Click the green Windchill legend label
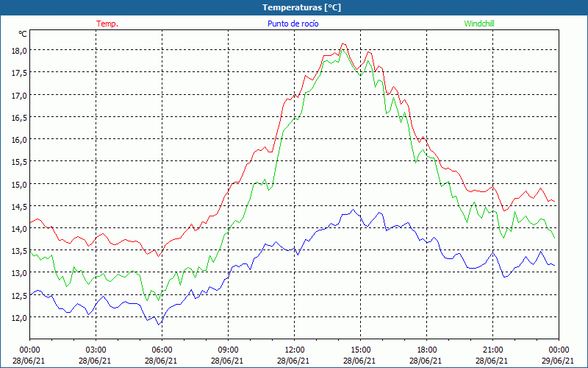This screenshot has width=588, height=368. pyautogui.click(x=479, y=24)
